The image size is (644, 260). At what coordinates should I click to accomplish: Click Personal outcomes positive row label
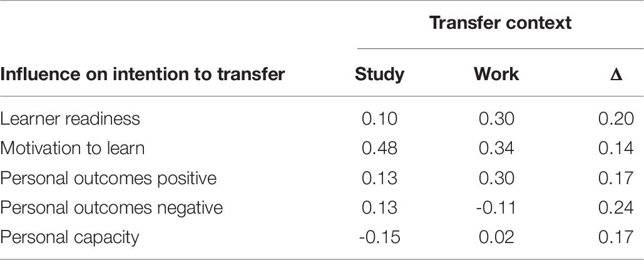coord(108,178)
